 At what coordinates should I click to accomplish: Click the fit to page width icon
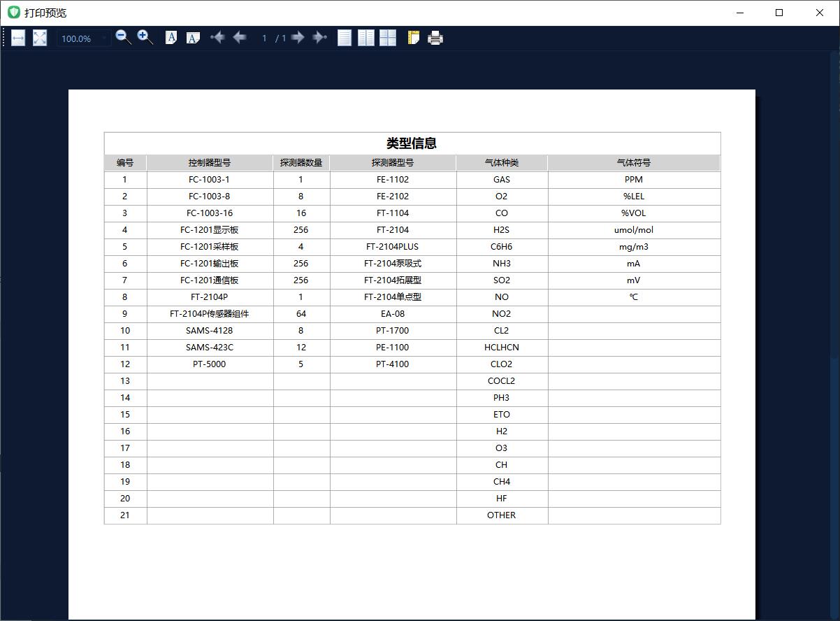[x=18, y=38]
